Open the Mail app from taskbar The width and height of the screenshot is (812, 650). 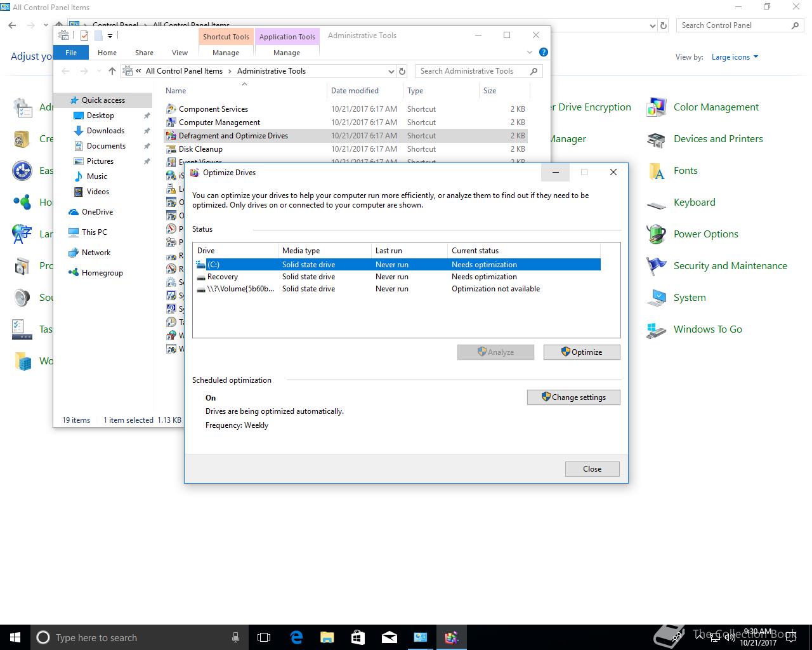tap(389, 637)
